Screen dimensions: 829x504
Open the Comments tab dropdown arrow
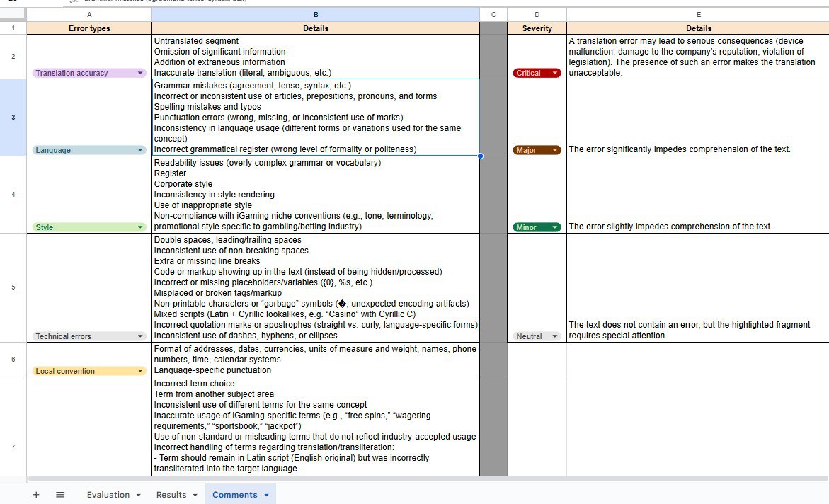coord(266,495)
